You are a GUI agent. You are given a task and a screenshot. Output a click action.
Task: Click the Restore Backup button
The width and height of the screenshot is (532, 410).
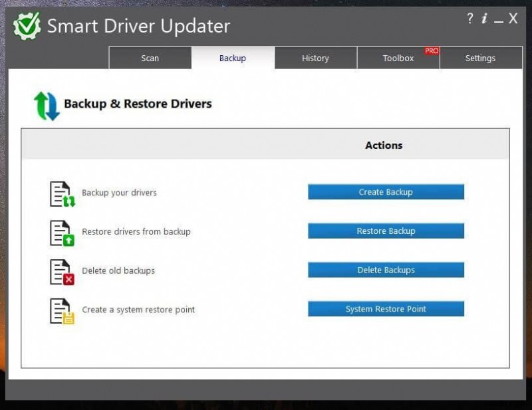click(386, 231)
